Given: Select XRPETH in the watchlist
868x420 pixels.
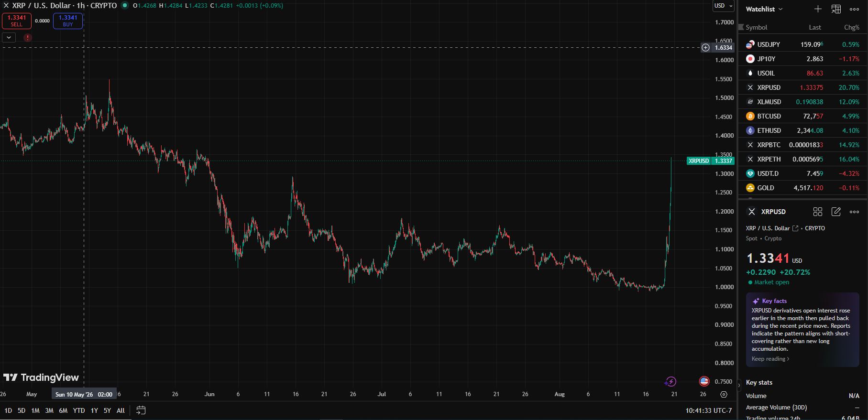Looking at the screenshot, I should point(803,159).
